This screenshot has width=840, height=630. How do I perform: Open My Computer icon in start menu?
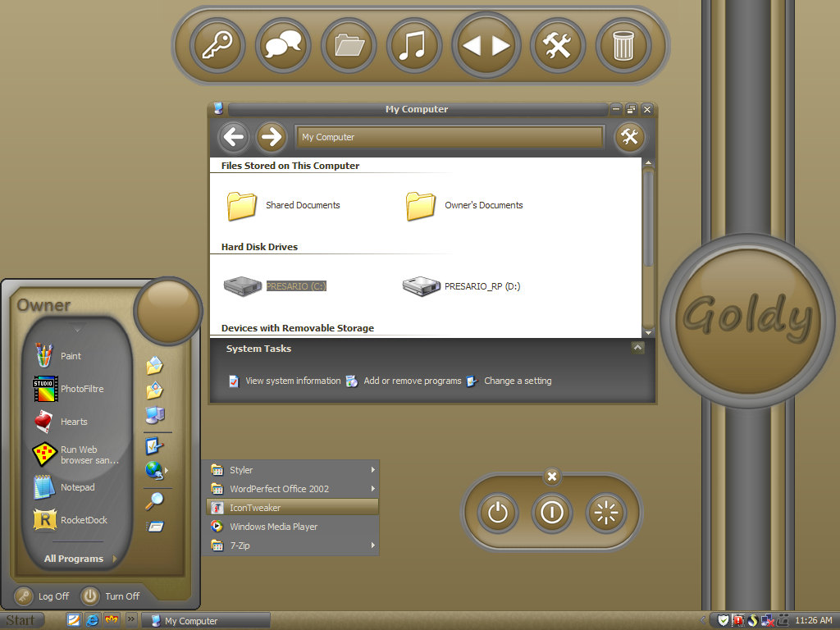[155, 415]
